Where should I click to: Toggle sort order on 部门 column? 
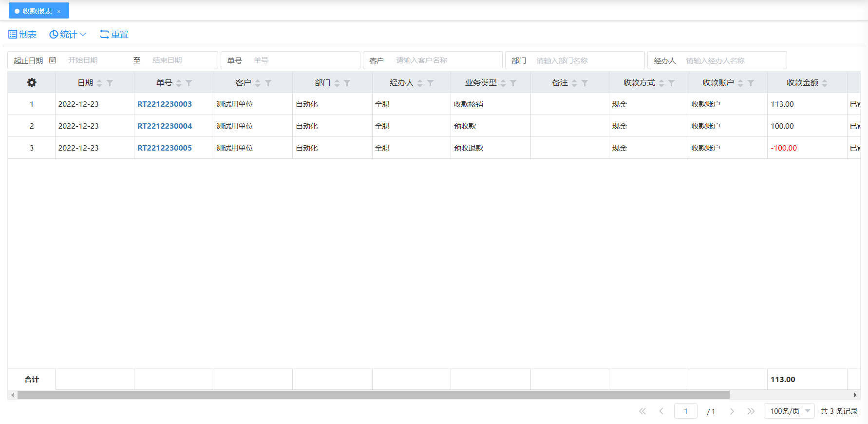point(337,83)
